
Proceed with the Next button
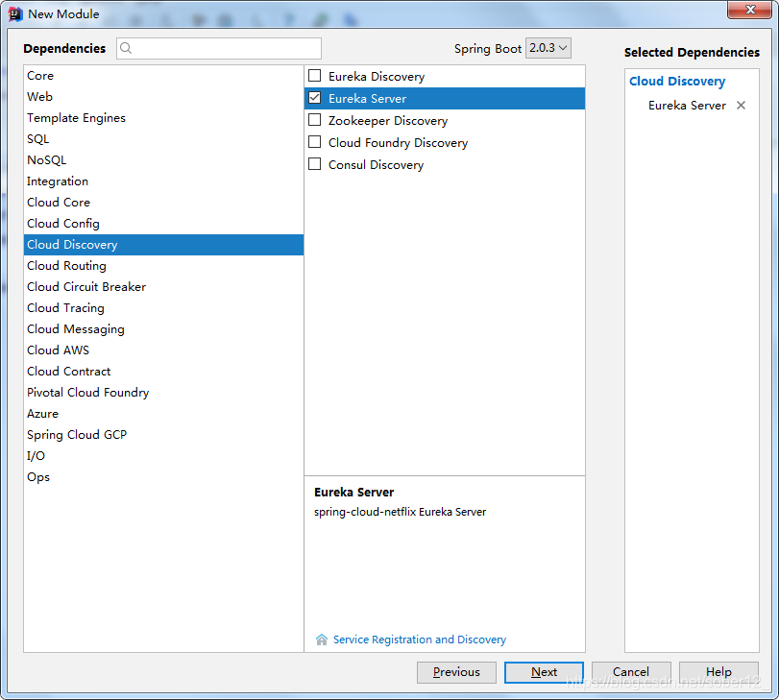tap(544, 672)
